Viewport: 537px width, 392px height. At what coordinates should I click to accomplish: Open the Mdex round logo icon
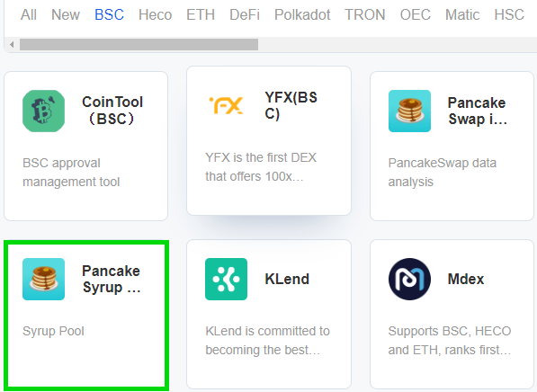[x=409, y=279]
